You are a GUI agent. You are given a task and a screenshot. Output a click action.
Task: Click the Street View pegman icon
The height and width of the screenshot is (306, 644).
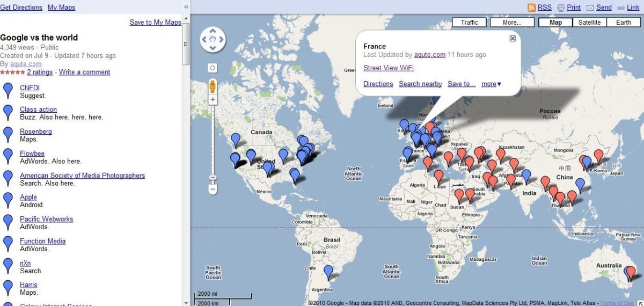tap(213, 86)
